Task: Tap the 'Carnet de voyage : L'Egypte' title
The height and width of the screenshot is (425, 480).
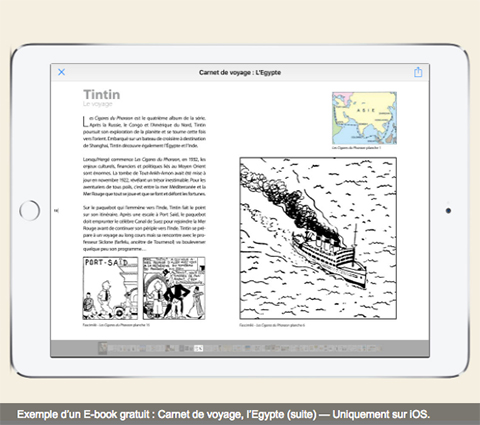Action: [240, 72]
